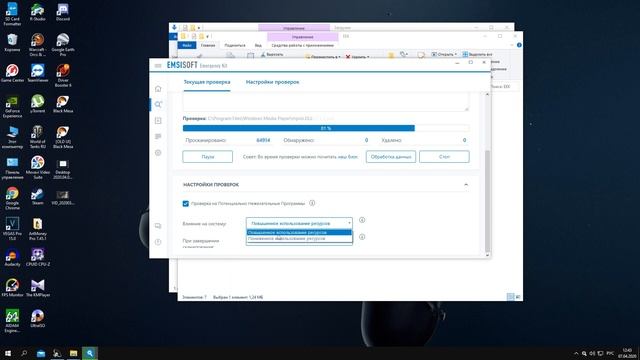Image resolution: width=640 pixels, height=360 pixels.
Task: Launch The KMPlayer from desktop
Action: click(x=38, y=288)
